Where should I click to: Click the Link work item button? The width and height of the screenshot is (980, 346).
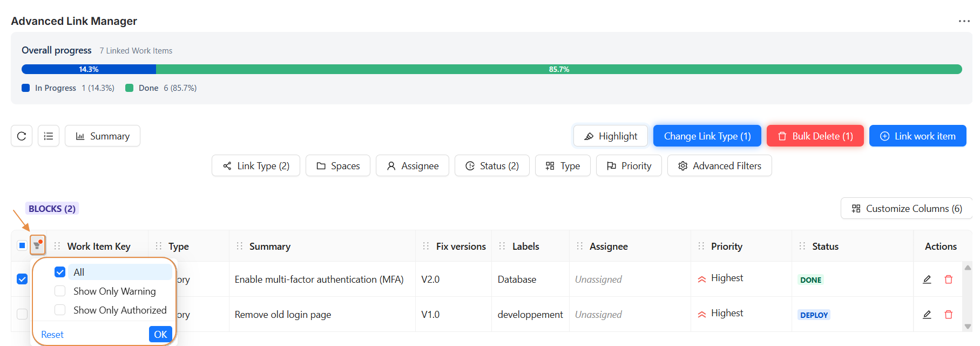pyautogui.click(x=917, y=136)
